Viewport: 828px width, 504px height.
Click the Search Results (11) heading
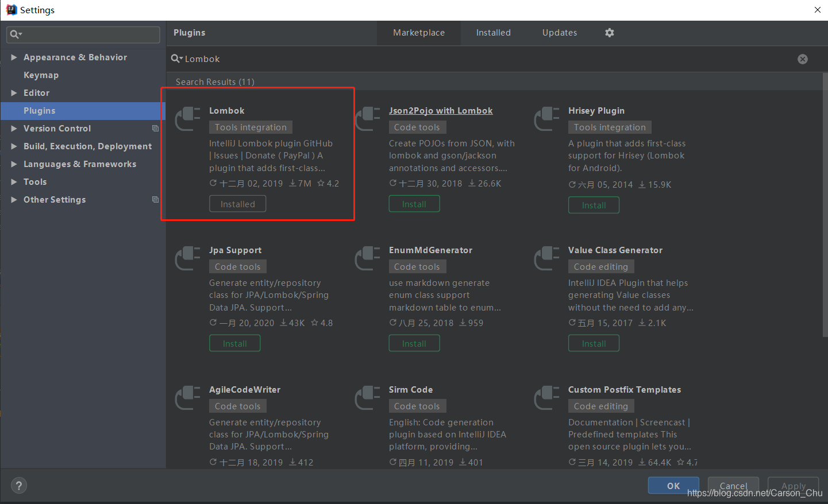point(215,82)
